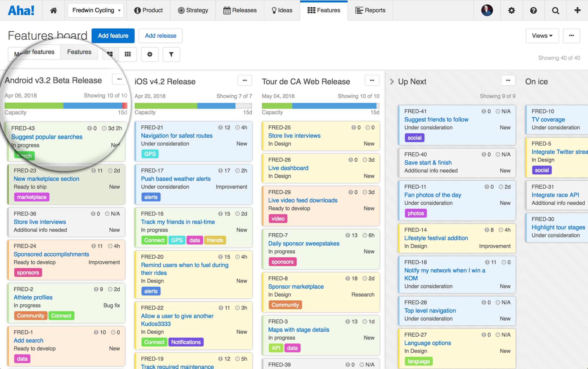The image size is (588, 369).
Task: Open the Tour de CA Web Release overflow menu
Action: [x=371, y=81]
